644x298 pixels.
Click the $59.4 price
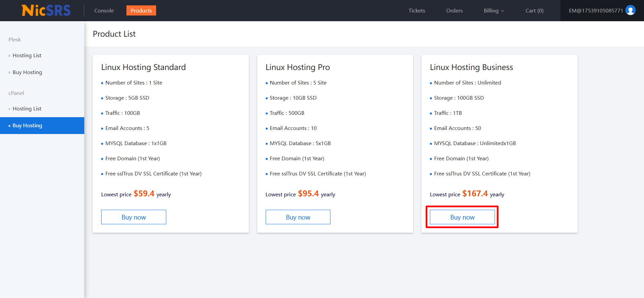pos(144,194)
